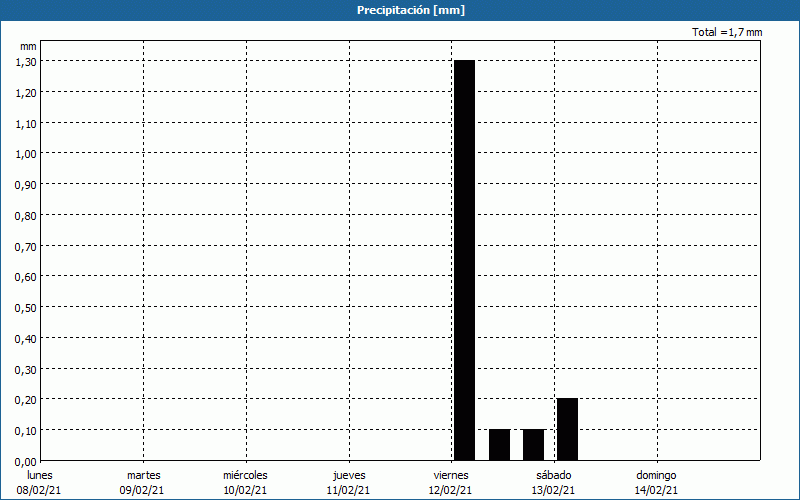
Task: Click the 0,90 y-axis value
Action: (x=26, y=185)
